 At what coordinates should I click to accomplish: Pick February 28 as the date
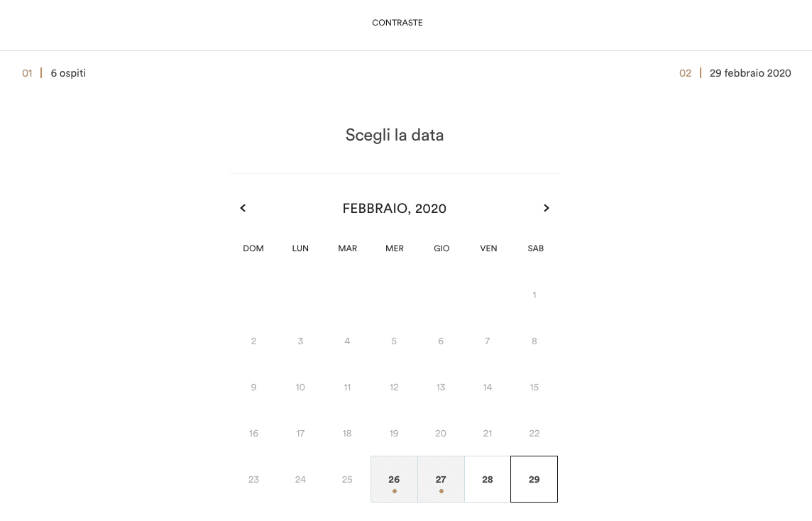pos(488,479)
